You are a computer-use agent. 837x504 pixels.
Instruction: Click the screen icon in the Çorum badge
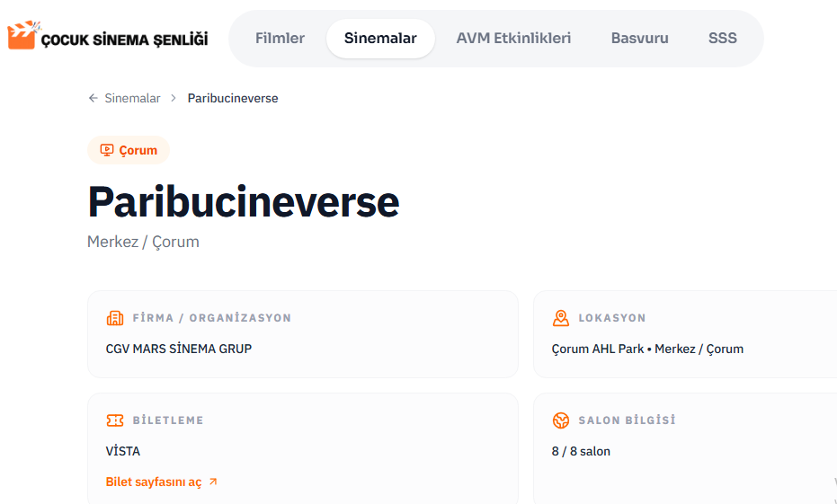(x=107, y=150)
